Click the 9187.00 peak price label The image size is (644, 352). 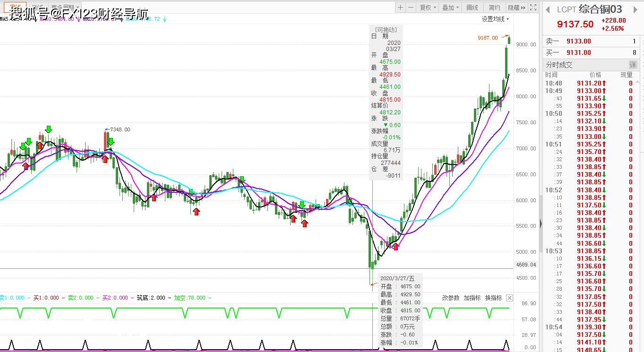click(x=488, y=38)
